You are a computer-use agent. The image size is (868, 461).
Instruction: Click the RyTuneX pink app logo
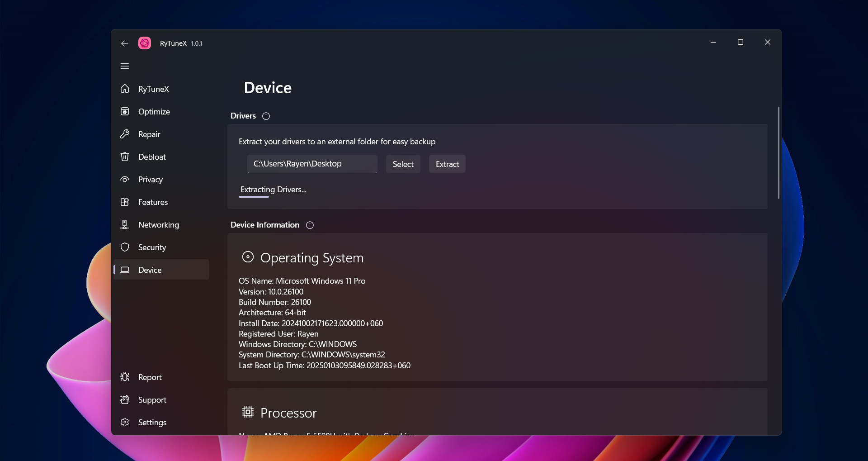(x=145, y=43)
